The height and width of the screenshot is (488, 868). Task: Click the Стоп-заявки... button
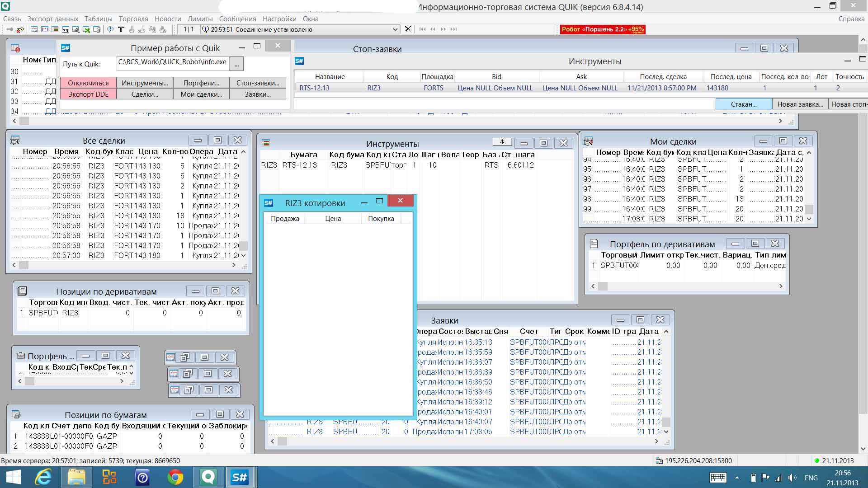tap(258, 83)
